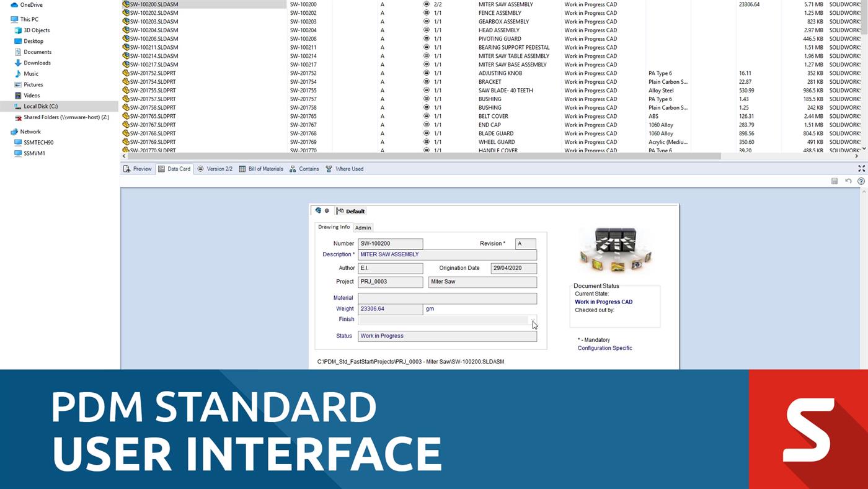
Task: Click the Undo changes icon
Action: [x=847, y=181]
